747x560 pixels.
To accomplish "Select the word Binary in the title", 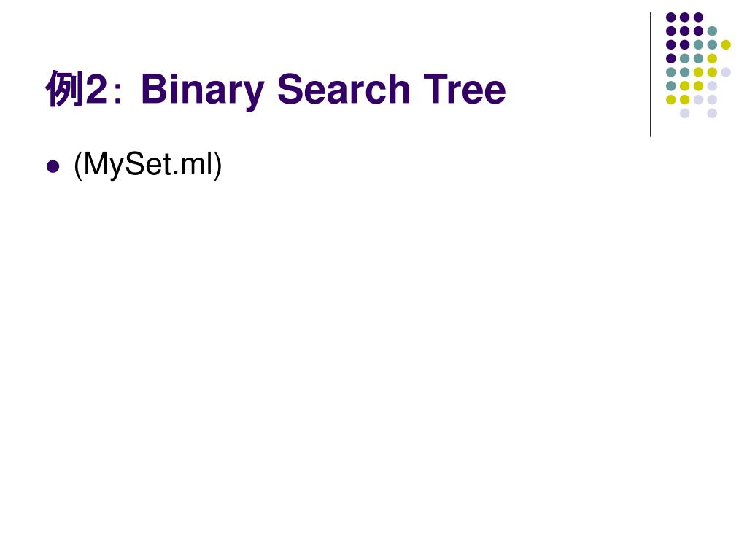I will click(203, 90).
